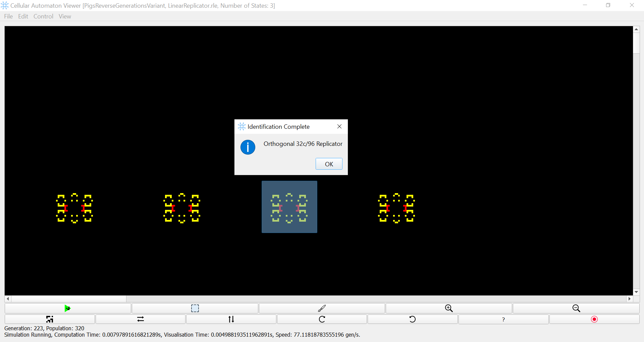Rotate selection clockwise
This screenshot has width=644, height=342.
(x=322, y=319)
